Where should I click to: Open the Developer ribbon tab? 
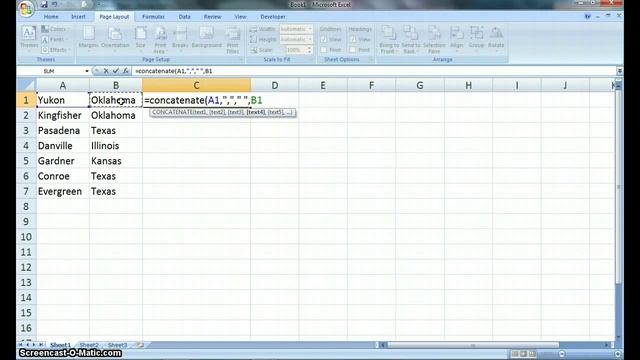point(273,17)
